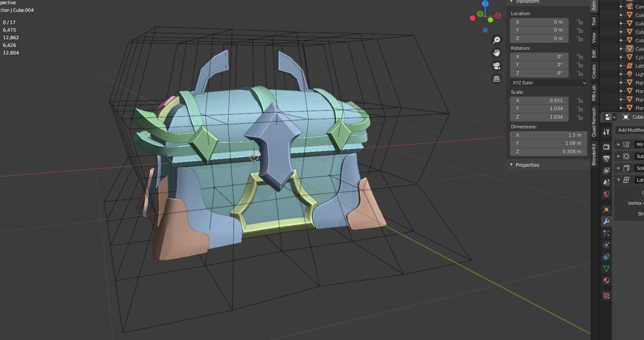Click the unlabeled dark blue gizmo dot

pos(485,30)
